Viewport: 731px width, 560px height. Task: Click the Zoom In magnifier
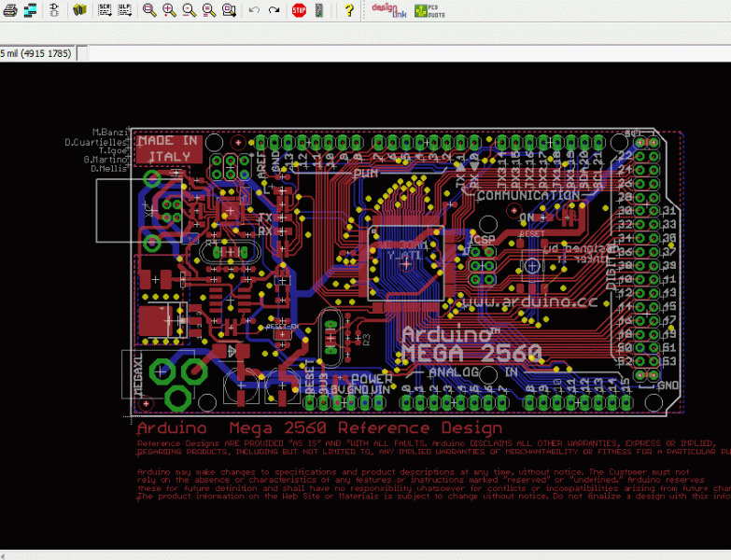coord(169,10)
